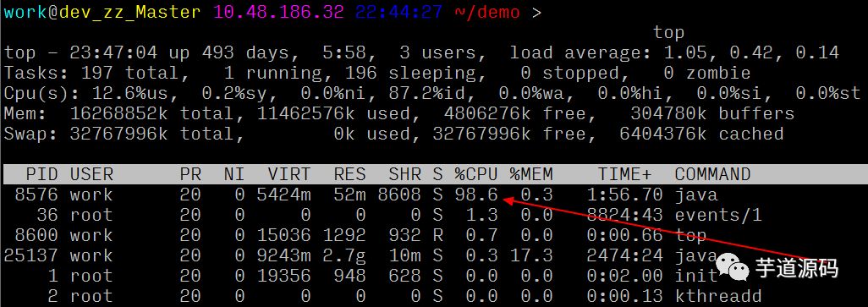Select the %MEM column header
868x307 pixels.
coord(531,174)
